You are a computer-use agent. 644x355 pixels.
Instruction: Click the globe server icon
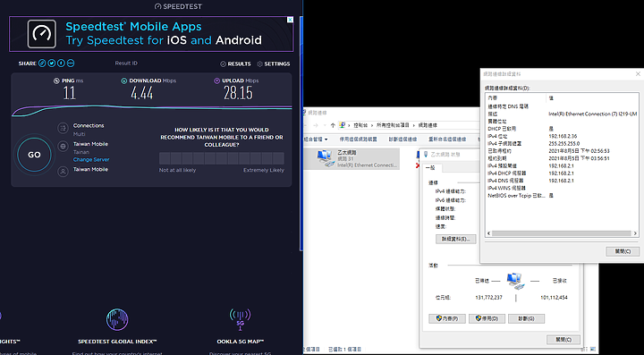click(63, 146)
